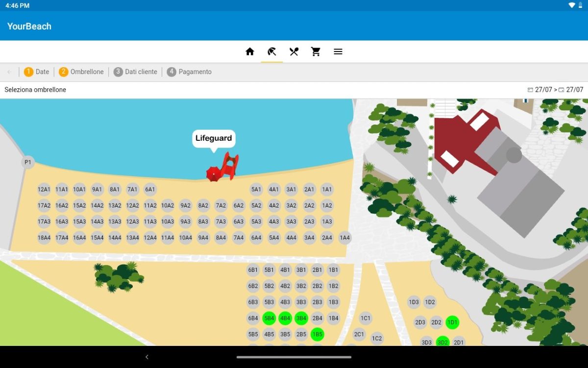Open the Home icon in navigation bar
Viewport: 588px width, 368px height.
pyautogui.click(x=250, y=52)
